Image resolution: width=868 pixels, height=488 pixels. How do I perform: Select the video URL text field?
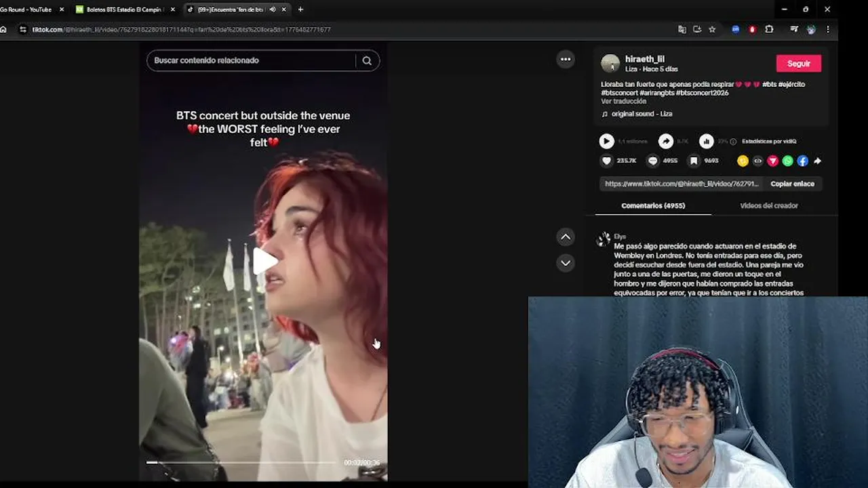(682, 184)
